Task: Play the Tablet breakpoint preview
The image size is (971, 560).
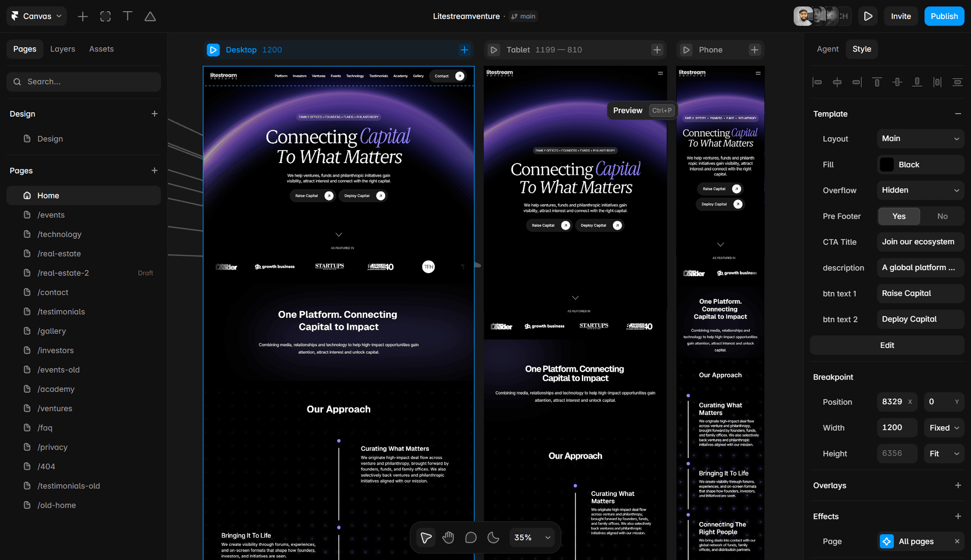Action: point(494,50)
